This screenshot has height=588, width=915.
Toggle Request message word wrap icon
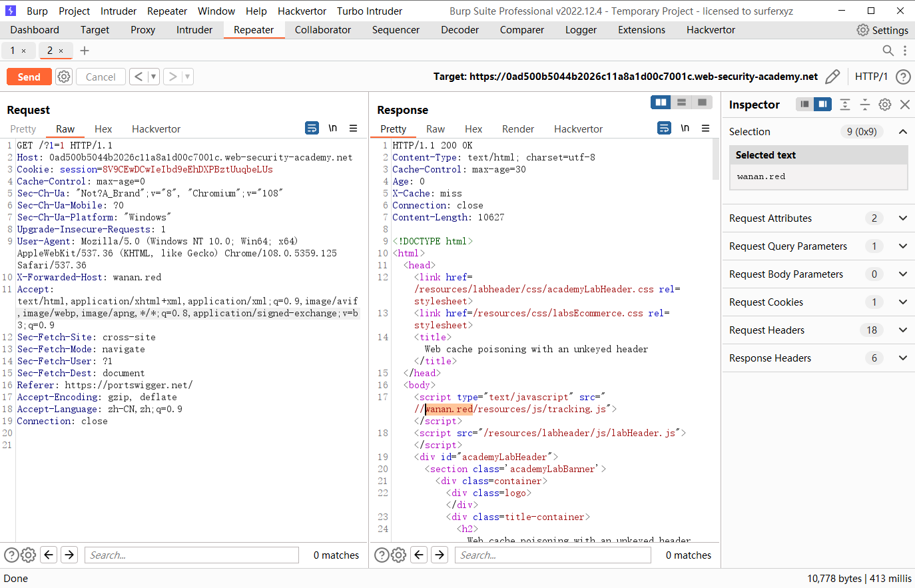click(x=312, y=128)
